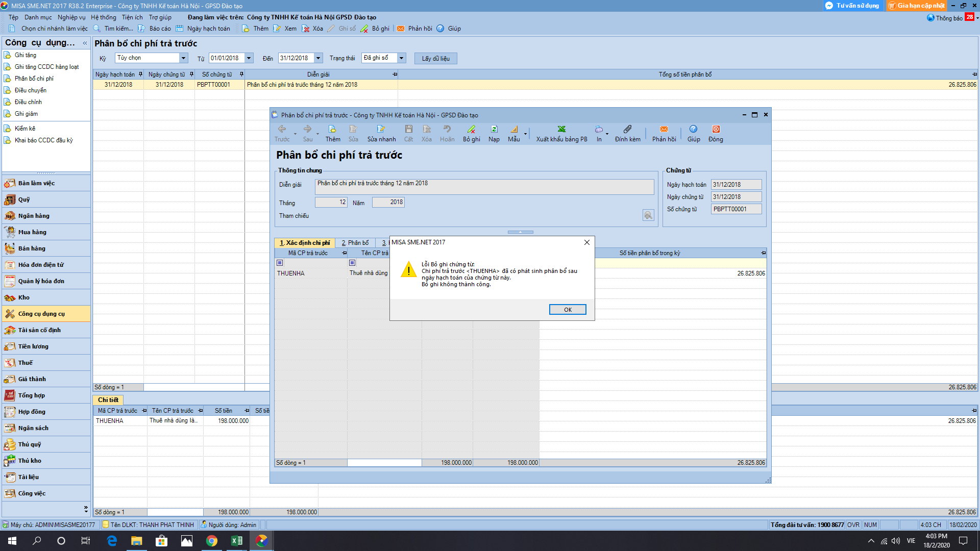
Task: Click the Nạp reload icon
Action: coord(494,129)
